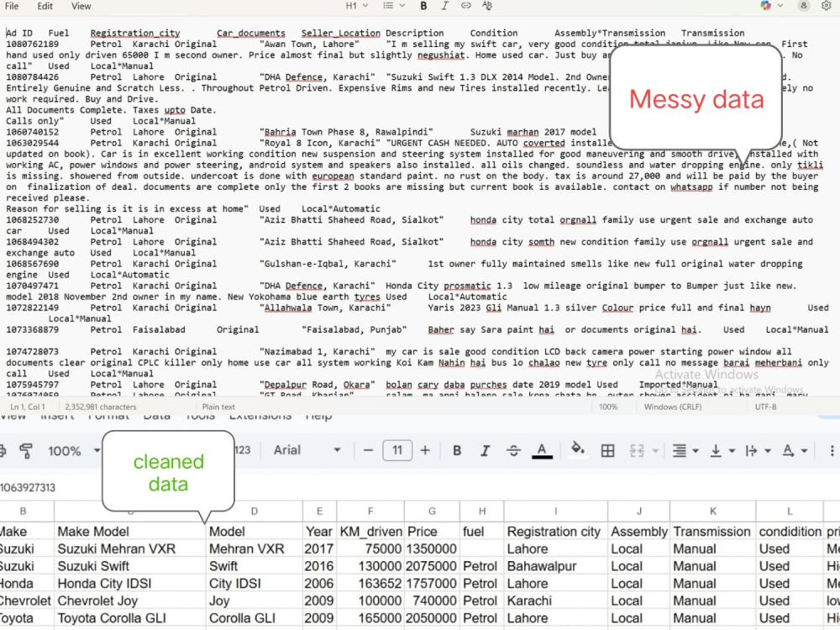
Task: Select column K header
Action: [x=712, y=511]
